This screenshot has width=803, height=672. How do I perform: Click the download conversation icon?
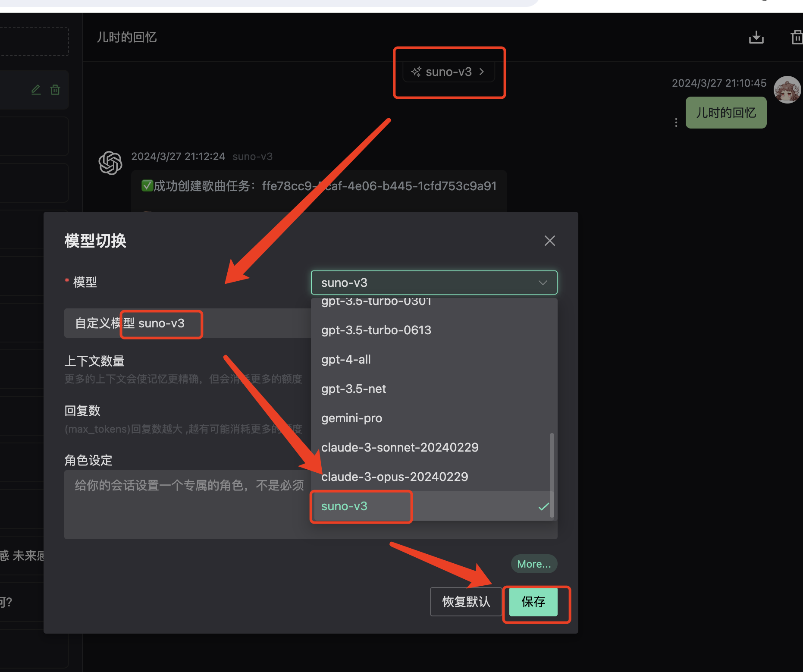(x=756, y=37)
